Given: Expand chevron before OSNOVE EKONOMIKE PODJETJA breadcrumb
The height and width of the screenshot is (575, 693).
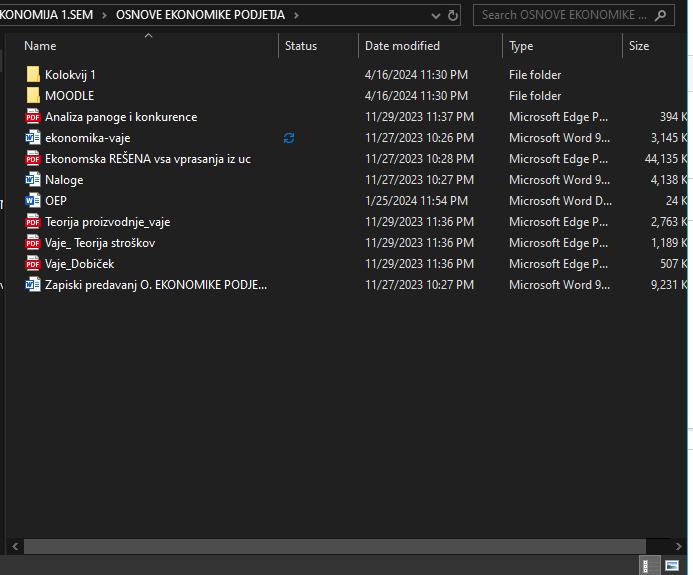Looking at the screenshot, I should pos(105,16).
